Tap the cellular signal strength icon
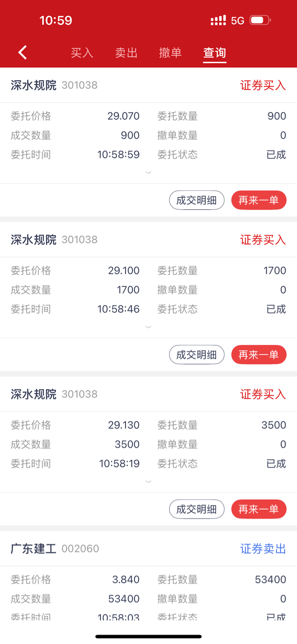This screenshot has width=297, height=644. [218, 20]
